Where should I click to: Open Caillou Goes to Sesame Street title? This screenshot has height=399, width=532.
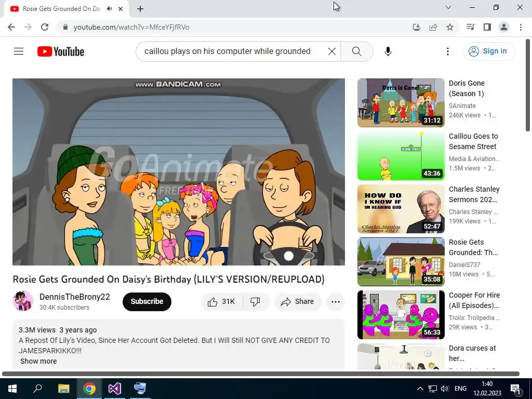(473, 141)
